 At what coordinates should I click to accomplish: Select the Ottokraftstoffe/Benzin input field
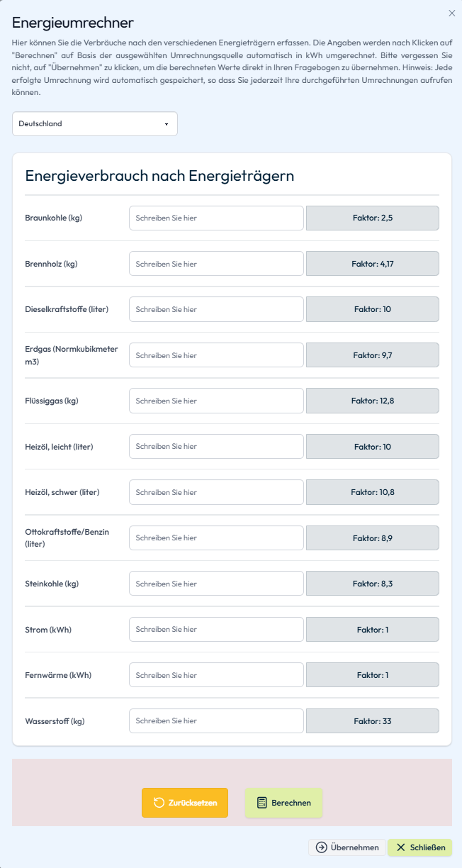coord(216,538)
